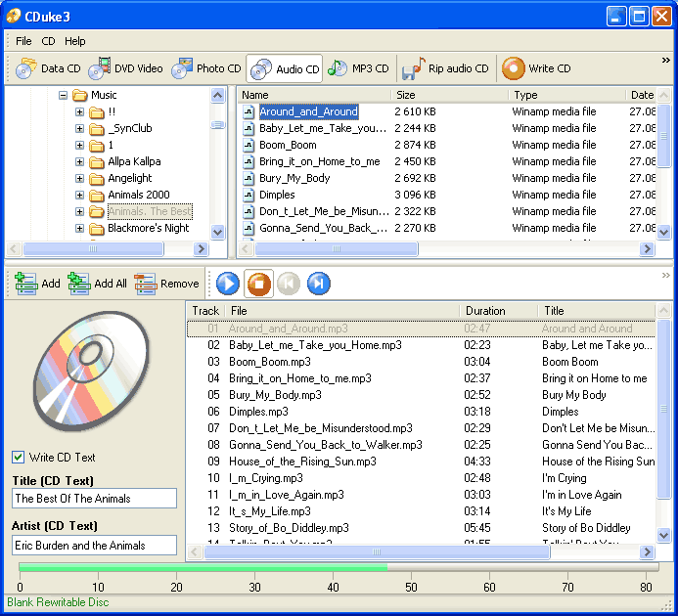678x616 pixels.
Task: Select track 12 It_s_My_Life.mp3
Action: tap(421, 511)
